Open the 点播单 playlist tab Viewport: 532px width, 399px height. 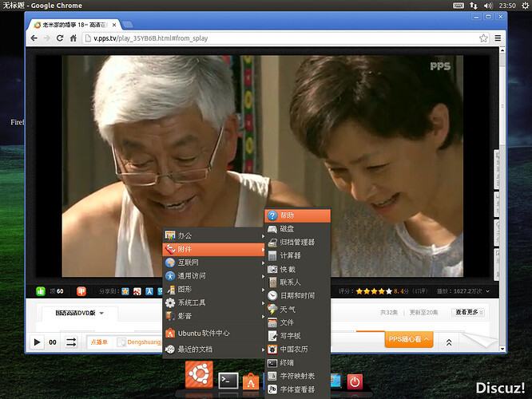tap(99, 342)
